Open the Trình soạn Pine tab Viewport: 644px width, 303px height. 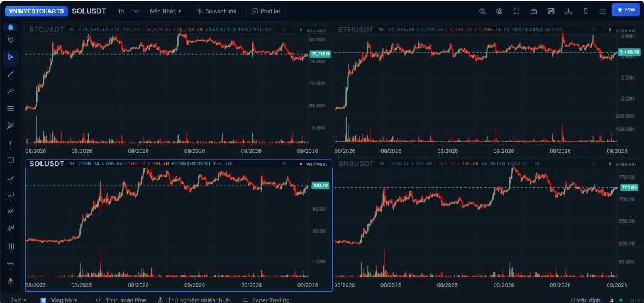click(120, 300)
